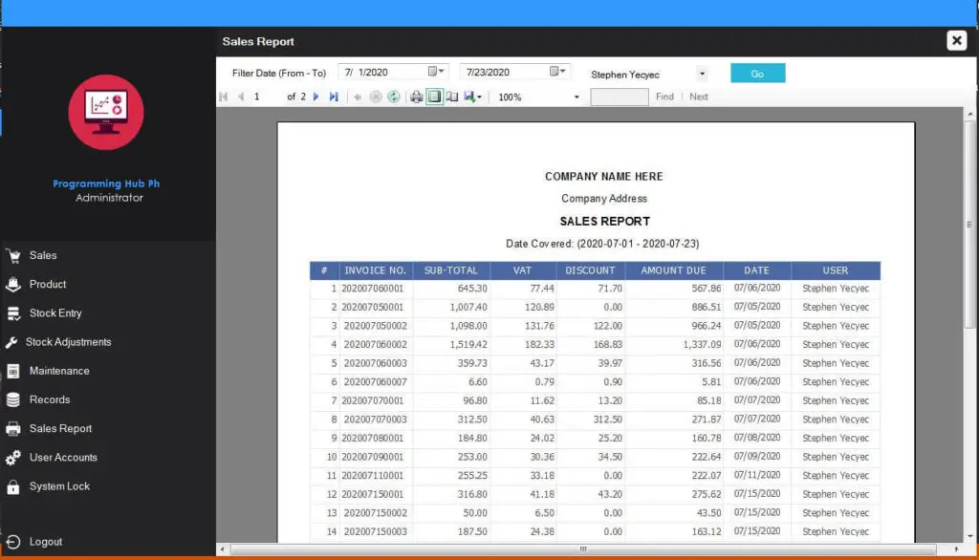This screenshot has width=979, height=560.
Task: Refresh the report with the refresh icon
Action: click(x=393, y=97)
